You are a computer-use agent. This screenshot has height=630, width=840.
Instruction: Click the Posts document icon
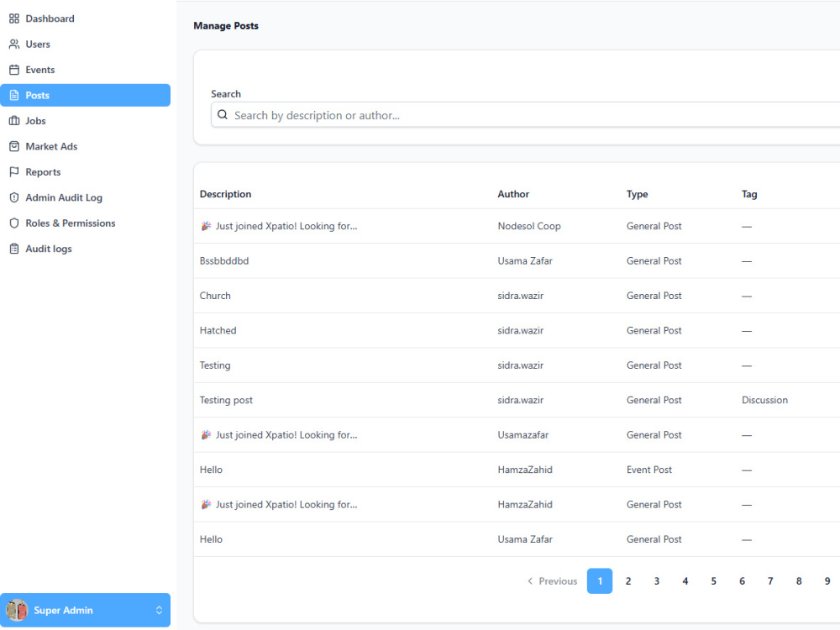(x=14, y=96)
